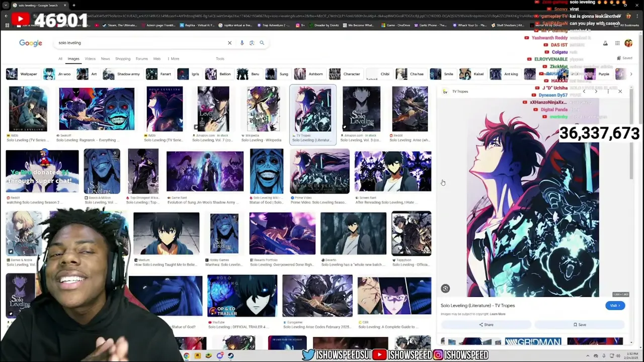This screenshot has height=362, width=644.
Task: Open more options in image preview
Action: point(608,92)
